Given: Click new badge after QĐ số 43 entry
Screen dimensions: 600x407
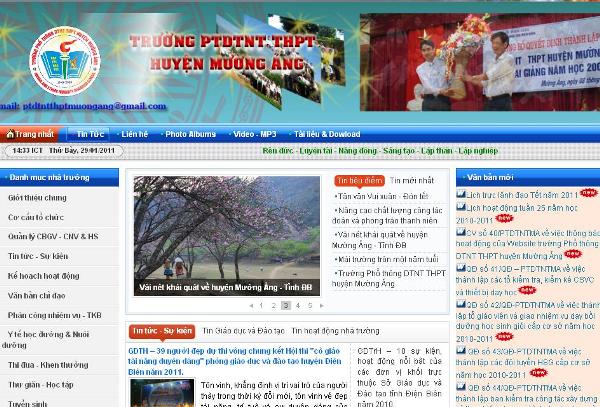Looking at the screenshot, I should [539, 372].
